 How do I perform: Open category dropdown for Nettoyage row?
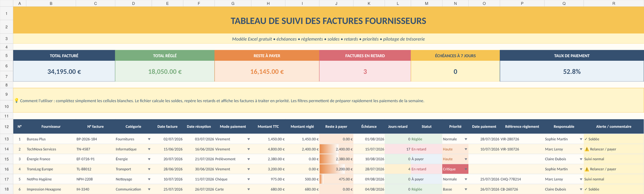click(149, 180)
